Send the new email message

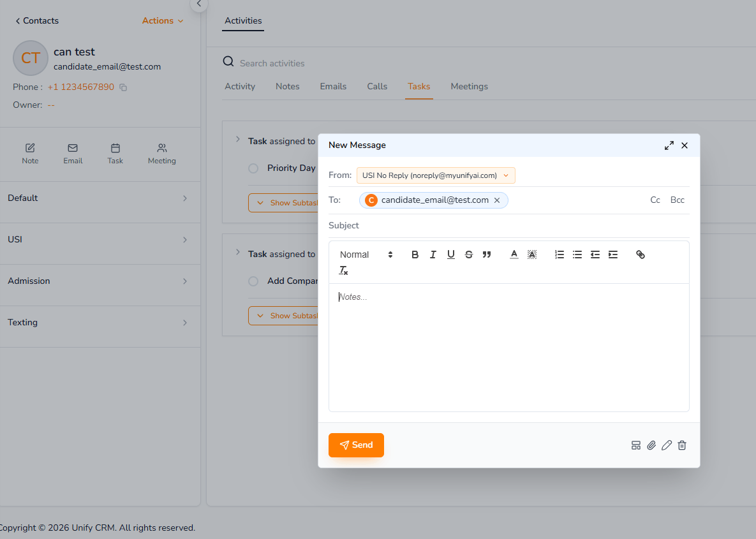356,445
